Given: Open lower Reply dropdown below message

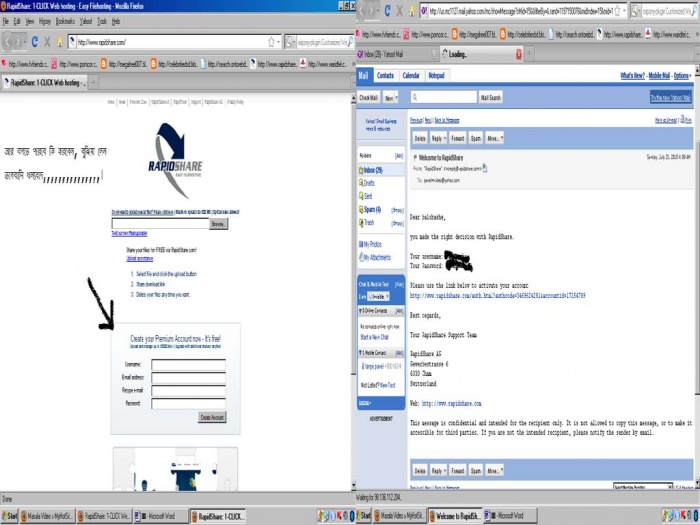Looking at the screenshot, I should (x=438, y=471).
